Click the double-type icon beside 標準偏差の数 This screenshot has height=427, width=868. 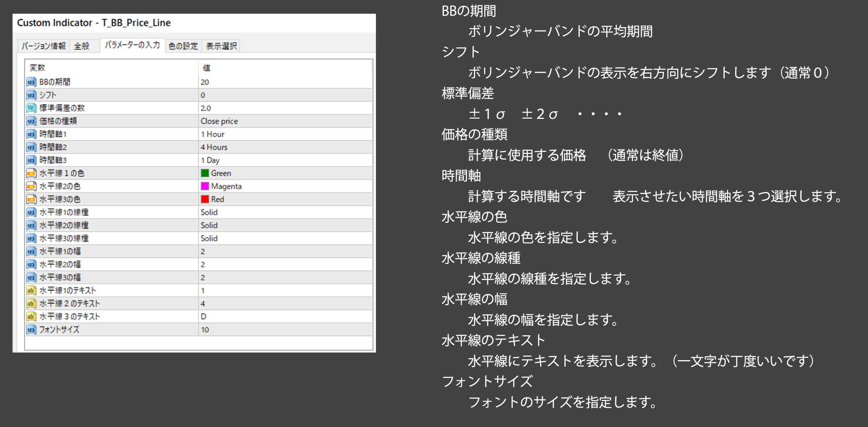pos(31,108)
